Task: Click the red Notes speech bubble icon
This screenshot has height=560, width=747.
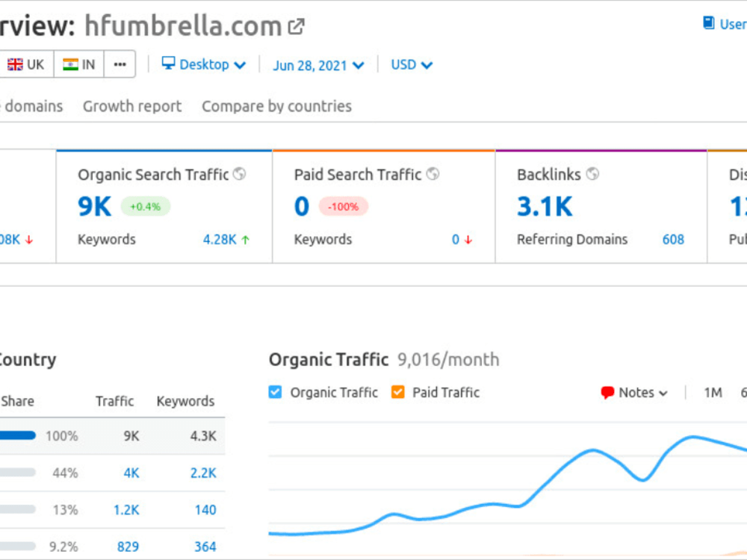Action: tap(607, 393)
